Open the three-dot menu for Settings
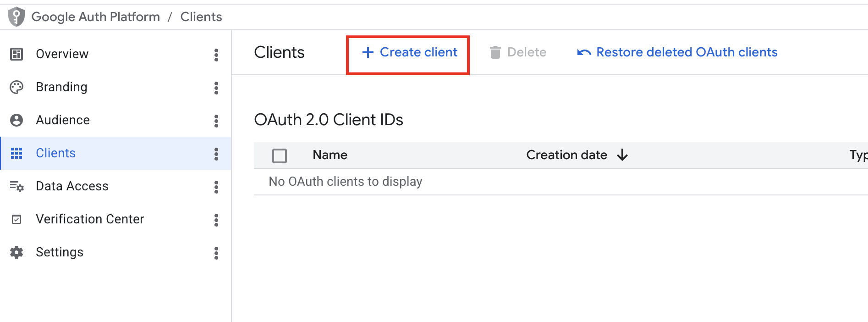The image size is (868, 322). point(216,253)
